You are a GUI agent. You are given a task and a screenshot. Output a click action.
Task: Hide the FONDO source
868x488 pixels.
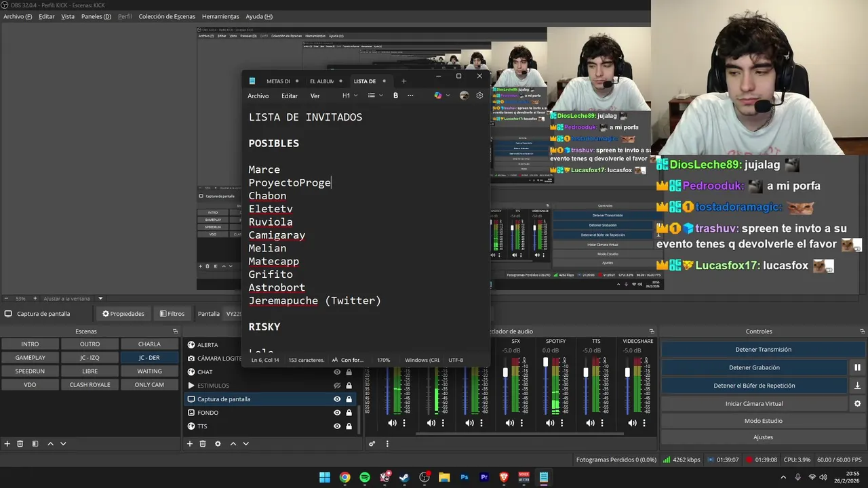(337, 413)
